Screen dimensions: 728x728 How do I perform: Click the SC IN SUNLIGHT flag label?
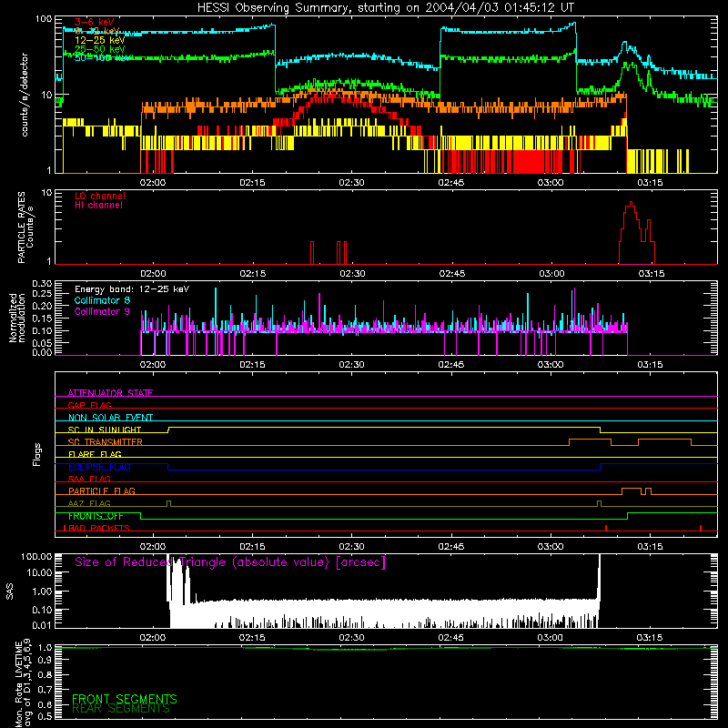tap(105, 430)
